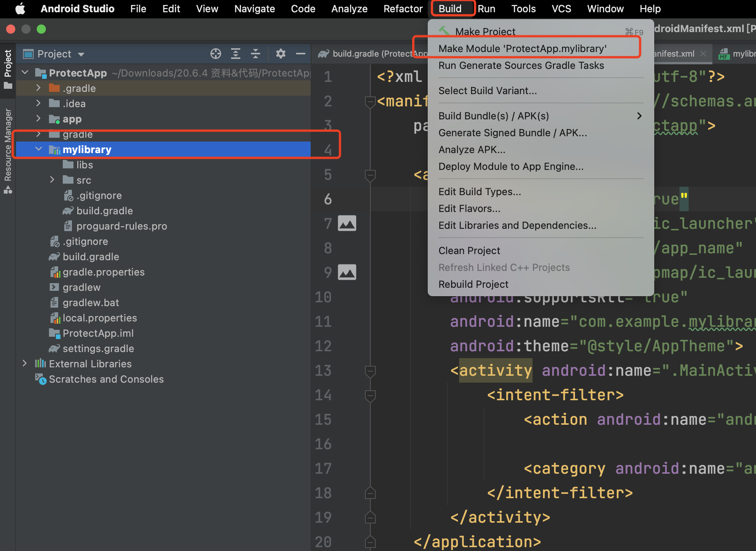Image resolution: width=756 pixels, height=551 pixels.
Task: Choose Deploy Module to App Engine...
Action: click(540, 166)
